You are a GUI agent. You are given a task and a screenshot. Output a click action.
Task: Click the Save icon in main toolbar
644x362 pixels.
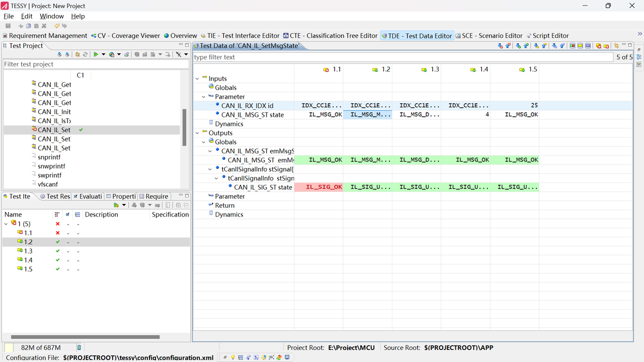click(x=8, y=26)
